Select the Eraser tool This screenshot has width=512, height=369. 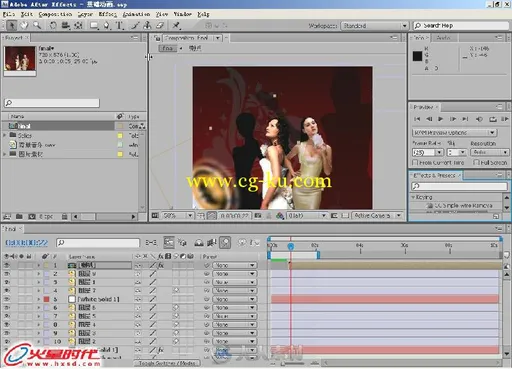coord(160,25)
